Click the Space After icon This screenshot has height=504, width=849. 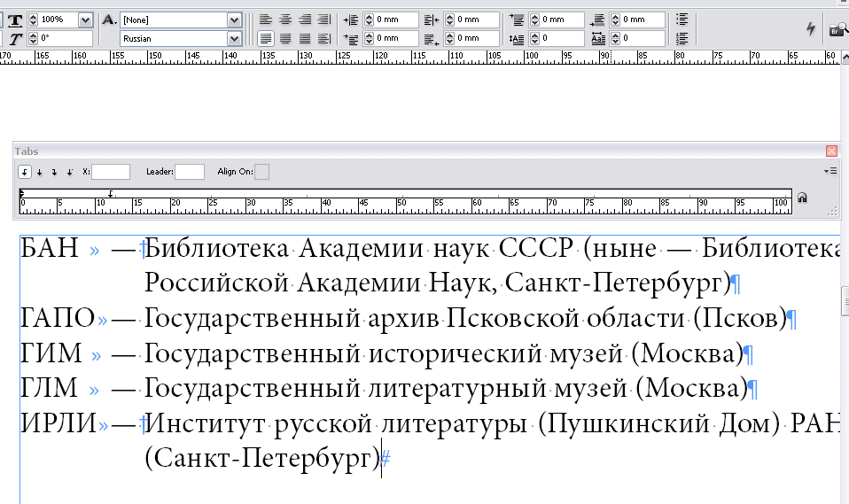(x=598, y=20)
